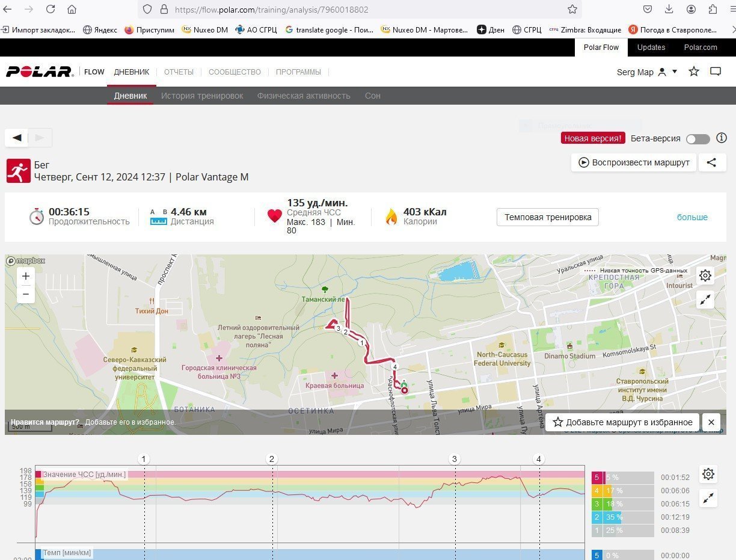Open the Updates top tab
Image resolution: width=736 pixels, height=560 pixels.
[x=651, y=47]
